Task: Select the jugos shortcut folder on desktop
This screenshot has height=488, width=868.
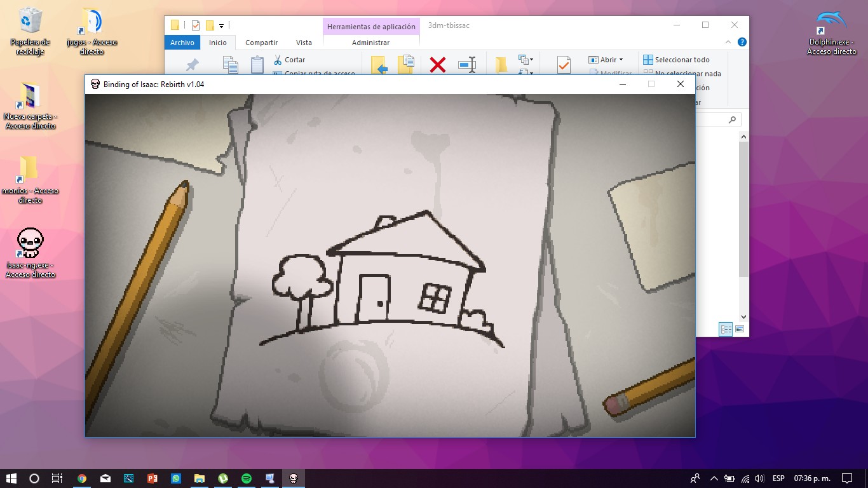Action: (92, 30)
